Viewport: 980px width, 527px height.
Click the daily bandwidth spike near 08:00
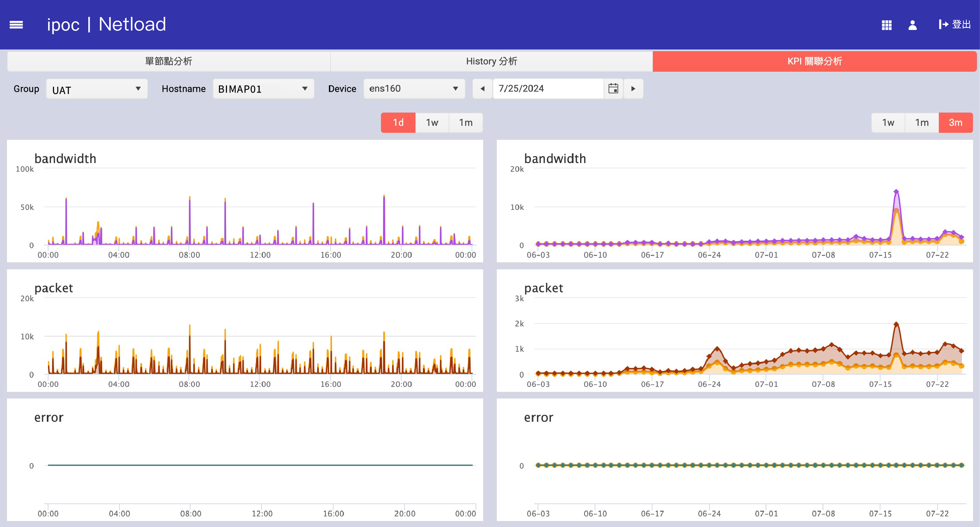(190, 220)
